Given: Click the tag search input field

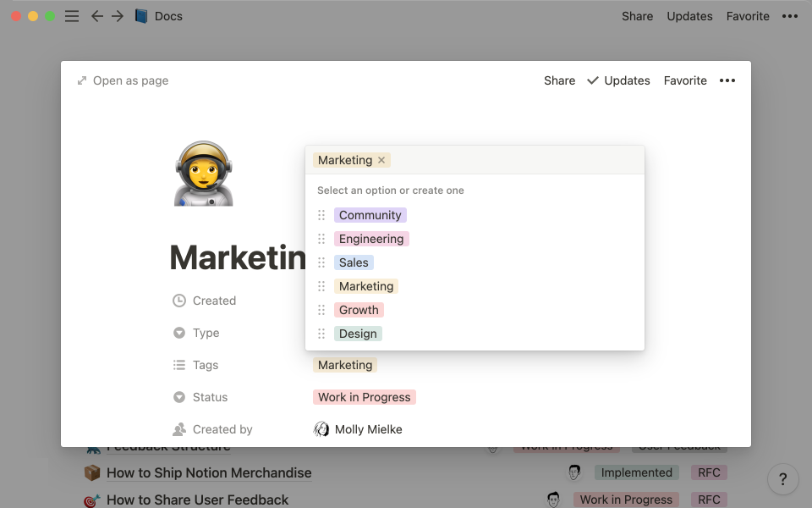Looking at the screenshot, I should point(507,160).
